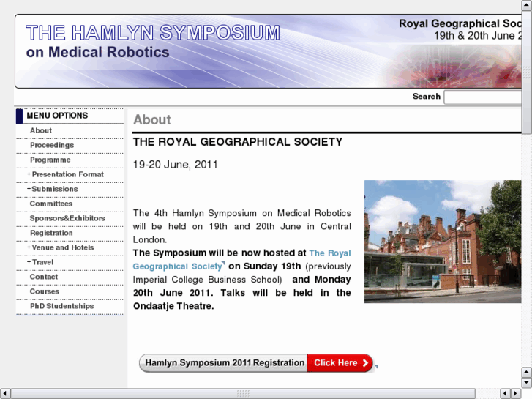This screenshot has height=399, width=532.
Task: Go to the PhD Studentships page
Action: click(x=61, y=306)
